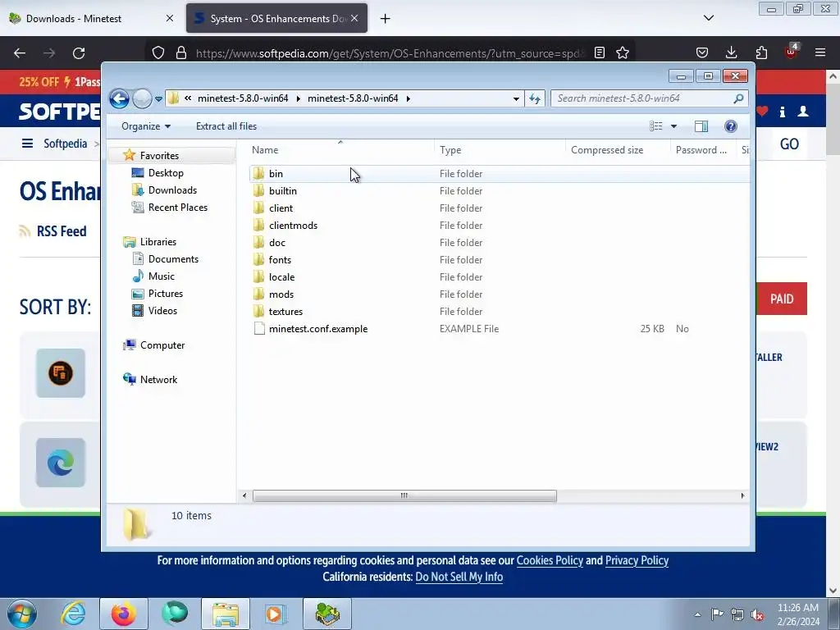
Task: Click Computer in the navigation pane
Action: point(162,345)
